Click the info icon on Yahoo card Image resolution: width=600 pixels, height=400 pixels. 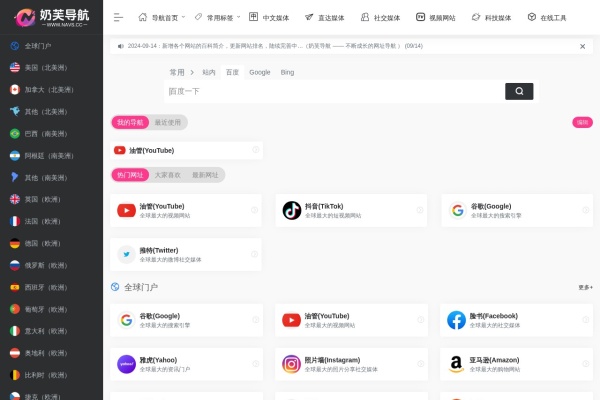click(x=256, y=364)
